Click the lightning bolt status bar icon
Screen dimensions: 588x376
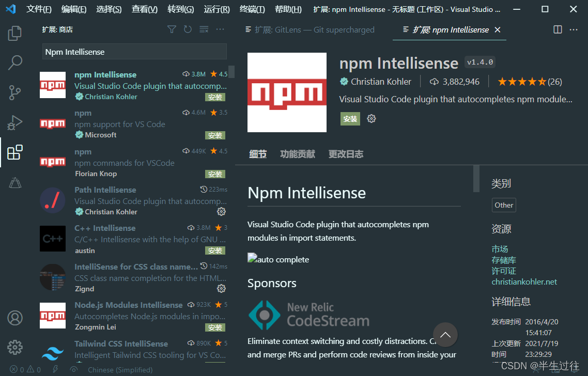(x=55, y=370)
